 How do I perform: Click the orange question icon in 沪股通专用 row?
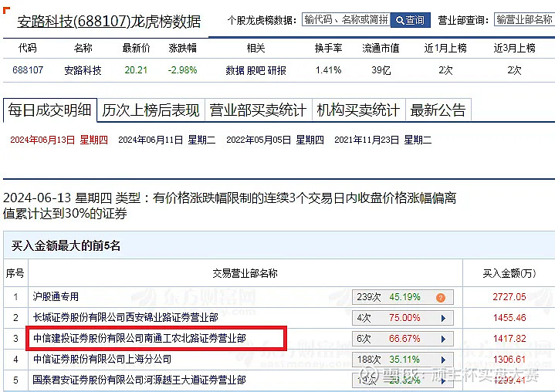tap(441, 298)
